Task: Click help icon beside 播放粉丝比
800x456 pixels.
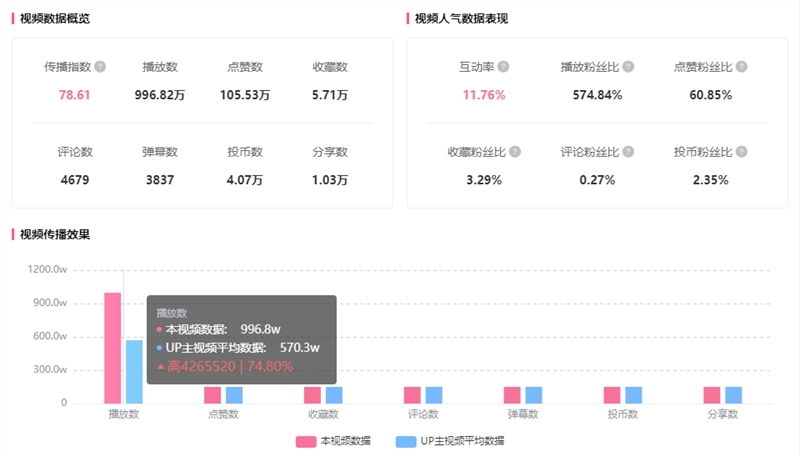Action: pos(629,67)
